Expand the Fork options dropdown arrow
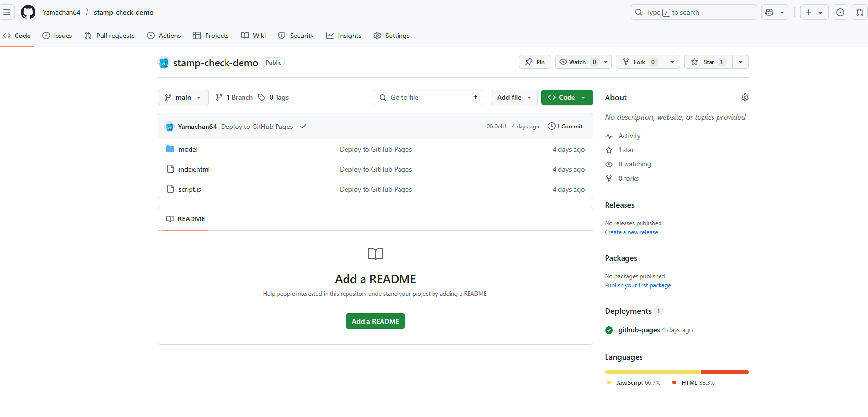Screen dimensions: 868x417 (x=672, y=62)
